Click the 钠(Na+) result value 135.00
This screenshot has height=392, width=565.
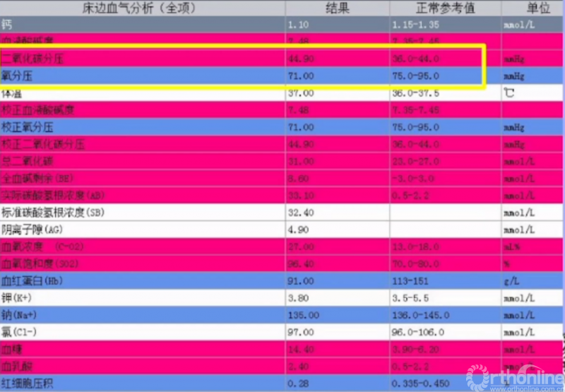[x=303, y=315]
